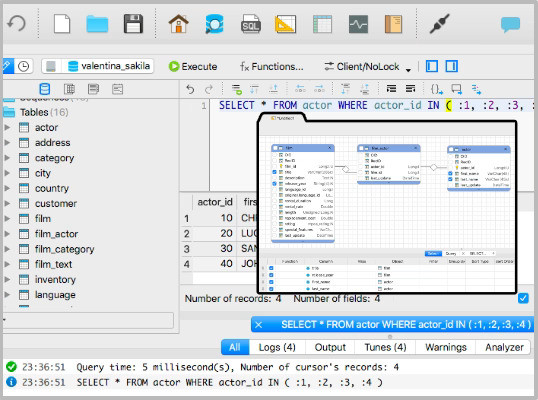Open the blue chat bubble icon

510,24
